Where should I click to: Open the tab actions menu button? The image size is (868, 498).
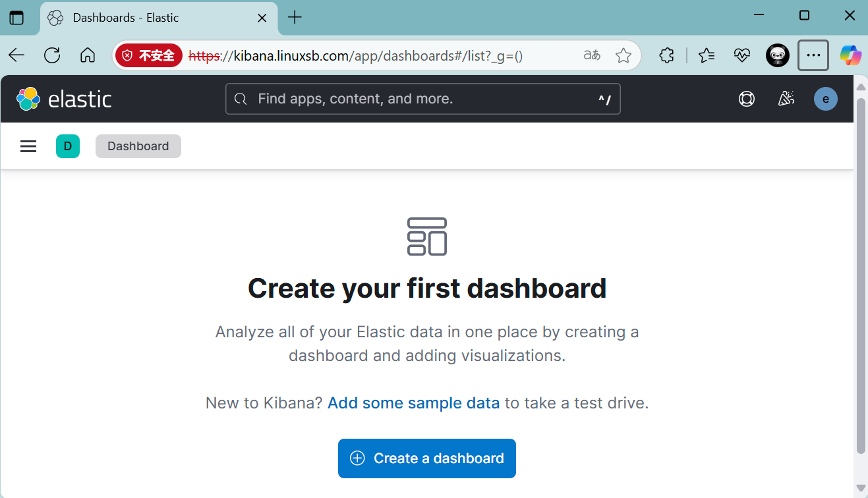pos(16,18)
